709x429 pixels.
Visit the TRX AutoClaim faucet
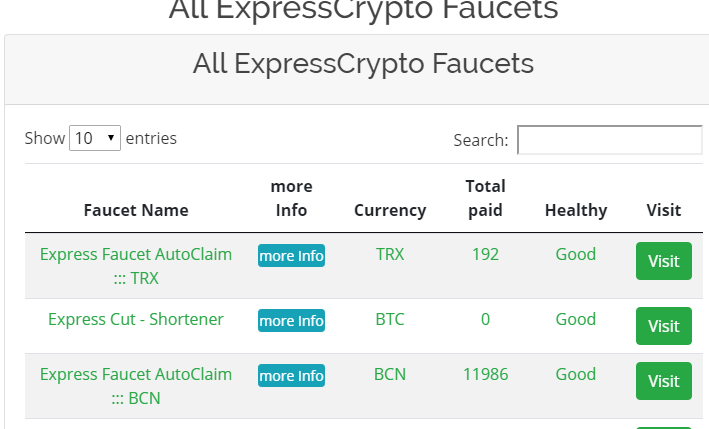[x=664, y=261]
